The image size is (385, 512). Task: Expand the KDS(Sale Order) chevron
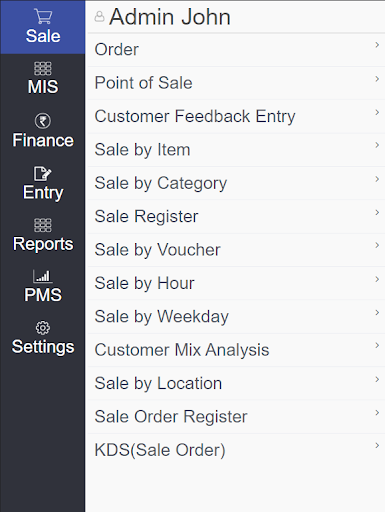click(x=377, y=446)
